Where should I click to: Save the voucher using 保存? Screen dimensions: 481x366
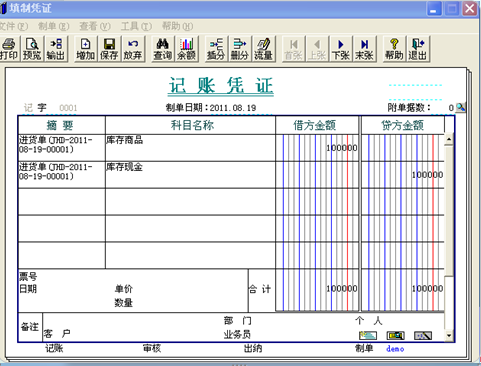109,49
